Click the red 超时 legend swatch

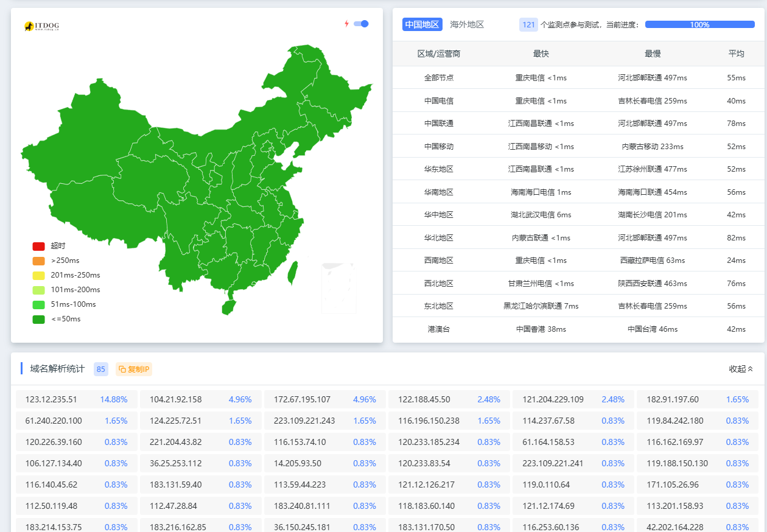(39, 246)
